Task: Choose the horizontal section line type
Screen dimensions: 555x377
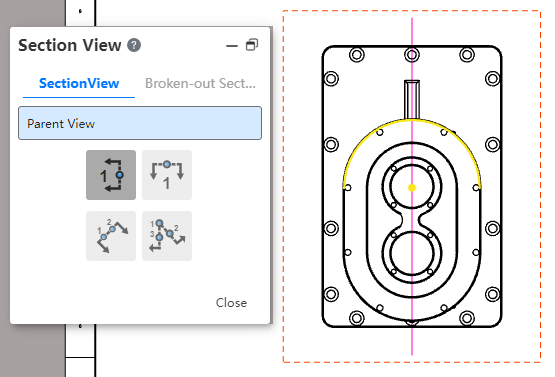Action: point(167,175)
